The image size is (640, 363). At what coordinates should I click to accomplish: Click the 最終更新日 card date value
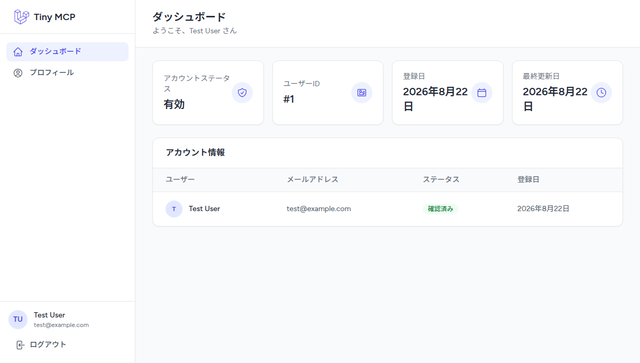[555, 99]
